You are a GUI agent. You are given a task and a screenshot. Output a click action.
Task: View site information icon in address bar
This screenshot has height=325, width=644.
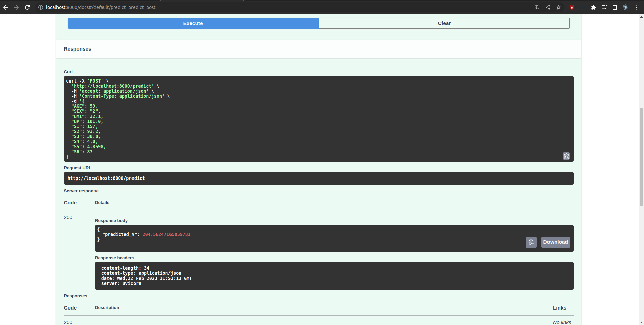(x=41, y=7)
